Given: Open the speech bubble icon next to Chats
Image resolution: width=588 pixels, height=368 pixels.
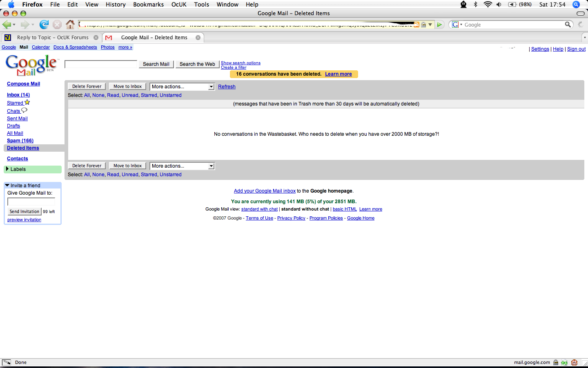Looking at the screenshot, I should pos(24,110).
